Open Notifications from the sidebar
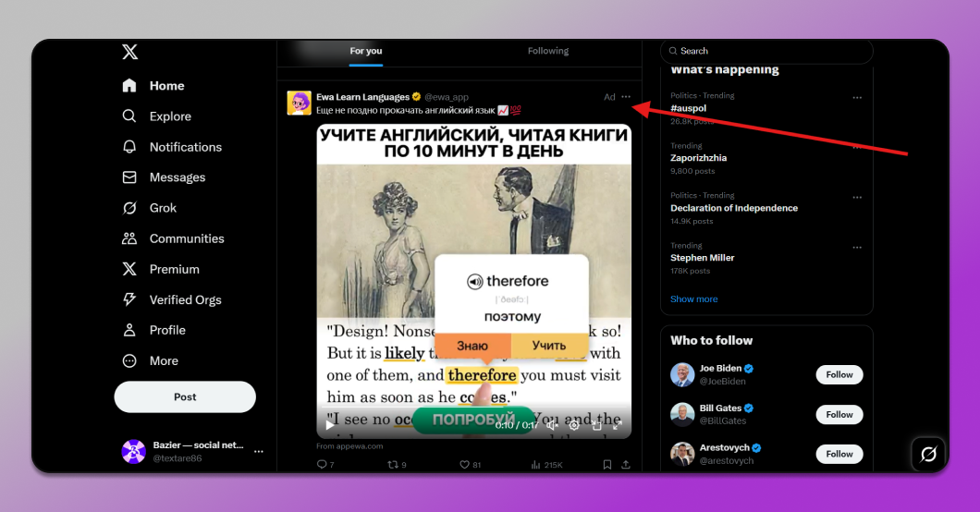980x512 pixels. pyautogui.click(x=172, y=147)
